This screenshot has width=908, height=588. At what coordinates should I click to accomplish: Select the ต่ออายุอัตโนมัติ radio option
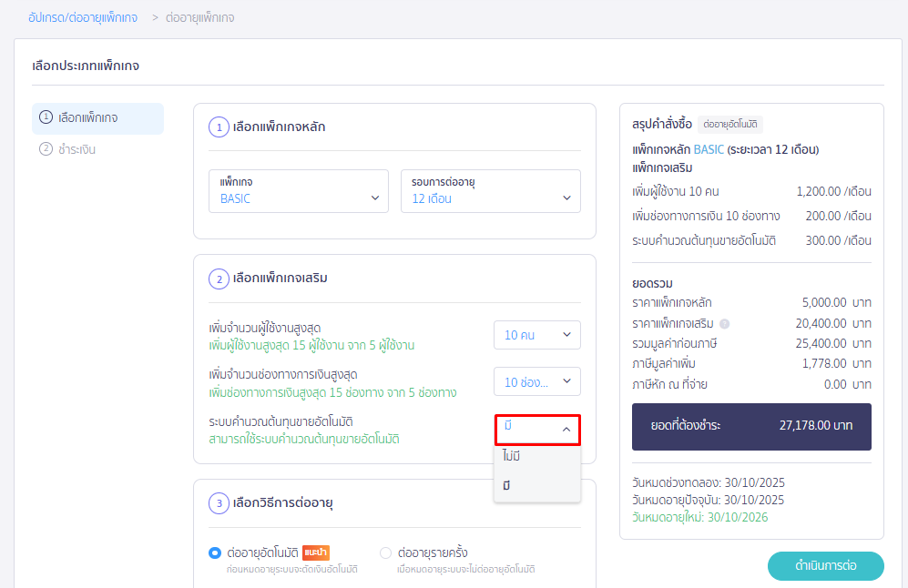click(x=215, y=553)
